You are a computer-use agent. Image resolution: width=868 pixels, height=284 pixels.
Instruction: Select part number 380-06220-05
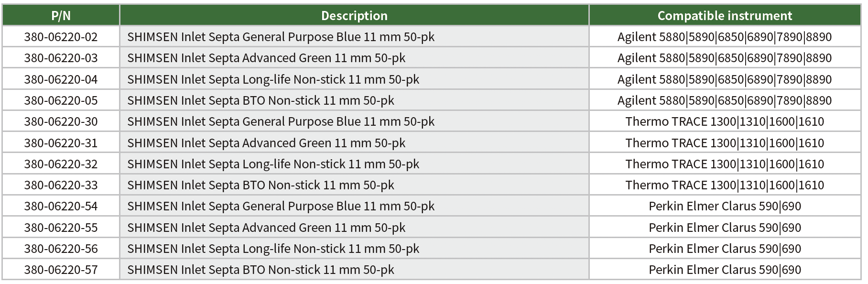(x=61, y=100)
